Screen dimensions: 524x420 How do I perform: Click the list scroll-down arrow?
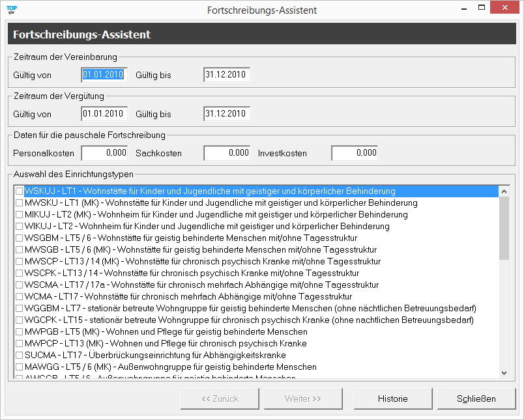click(504, 372)
